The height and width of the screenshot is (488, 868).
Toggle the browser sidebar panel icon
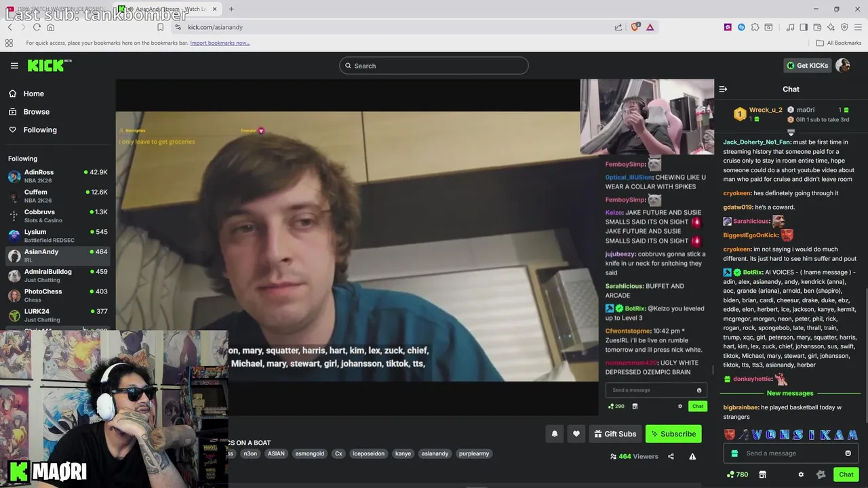804,27
